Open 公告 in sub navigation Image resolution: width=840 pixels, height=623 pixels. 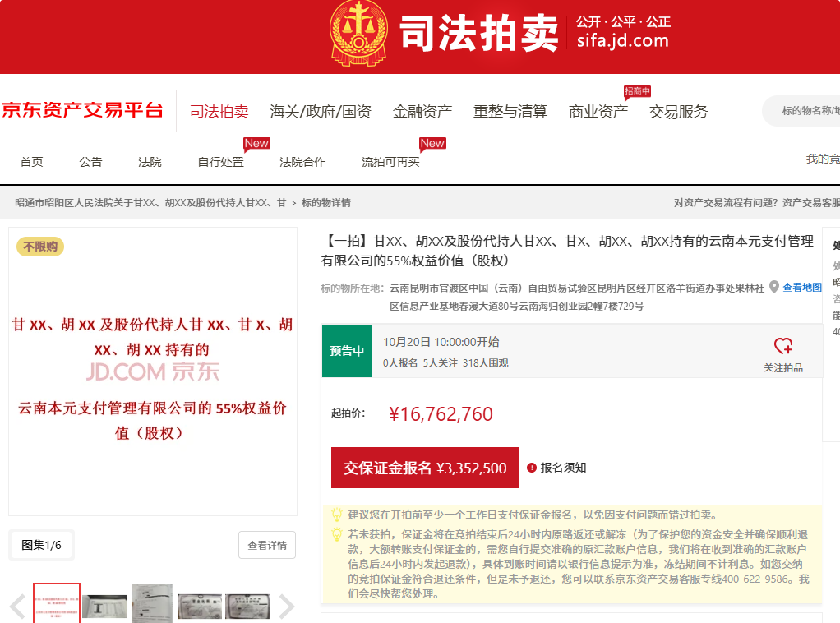tap(90, 162)
